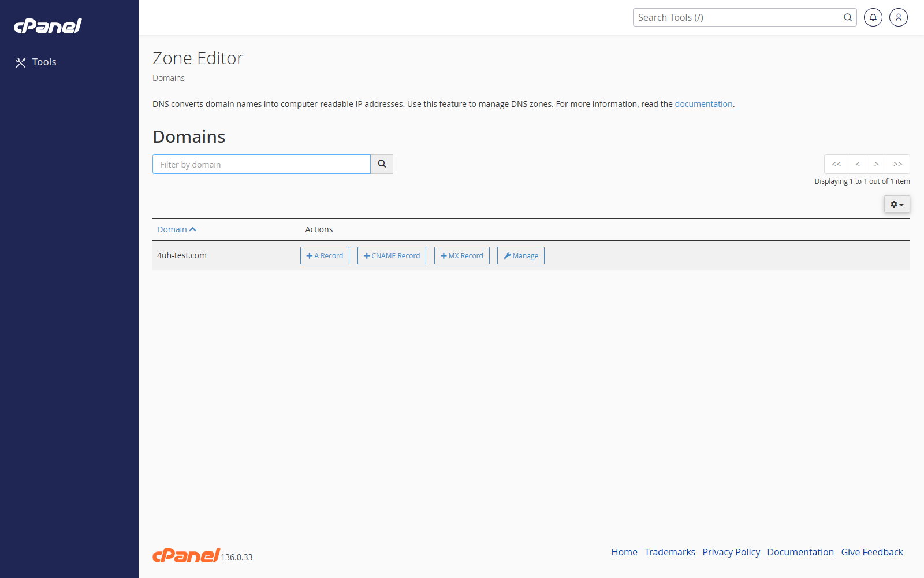
Task: Open the documentation link in description
Action: click(x=703, y=104)
